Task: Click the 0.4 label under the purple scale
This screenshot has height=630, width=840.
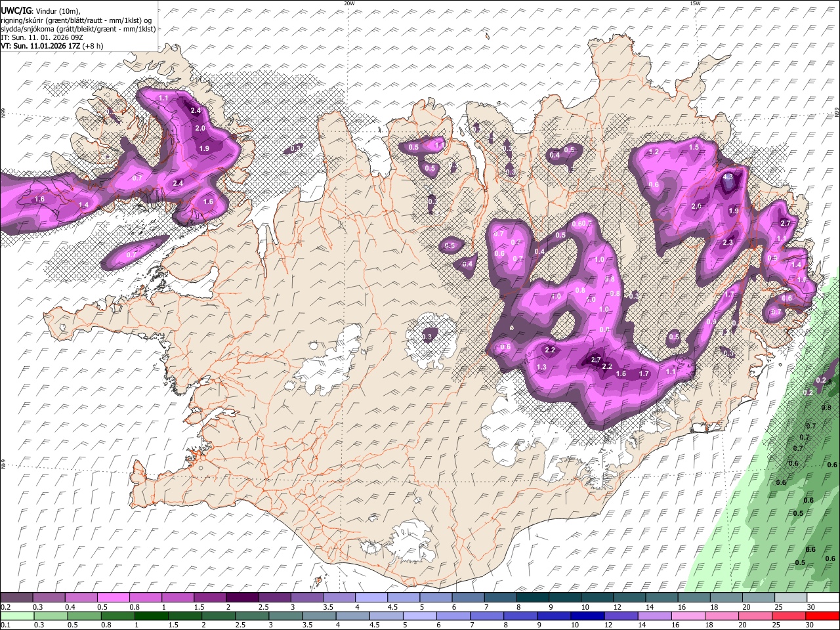Action: 70,607
